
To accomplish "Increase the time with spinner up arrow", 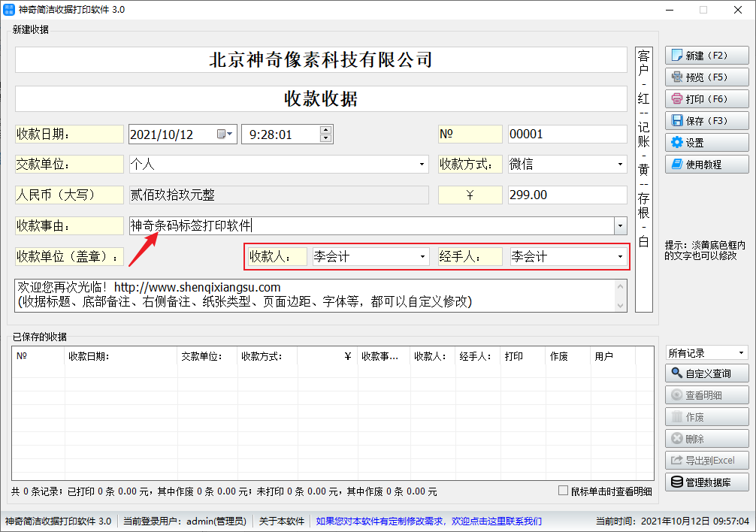I will pos(326,130).
